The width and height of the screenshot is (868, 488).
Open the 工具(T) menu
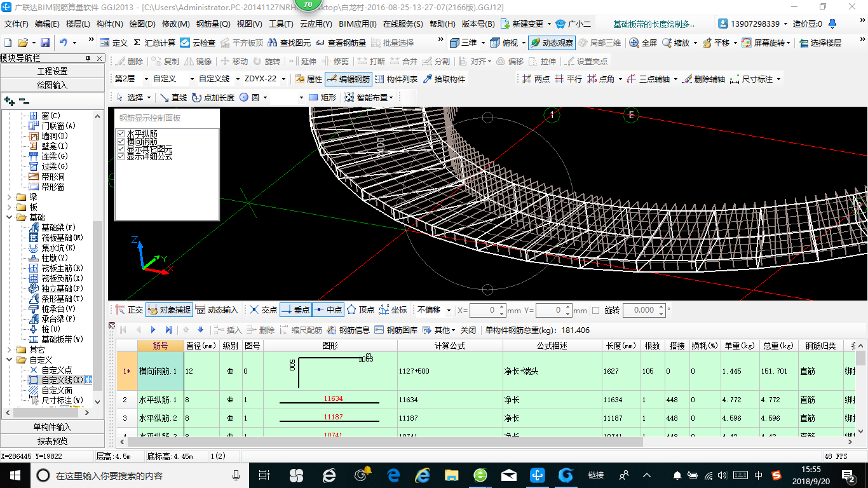tap(280, 24)
